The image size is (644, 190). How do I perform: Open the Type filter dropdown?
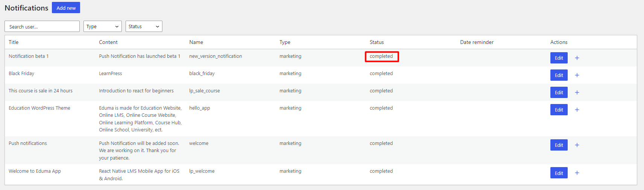click(103, 26)
